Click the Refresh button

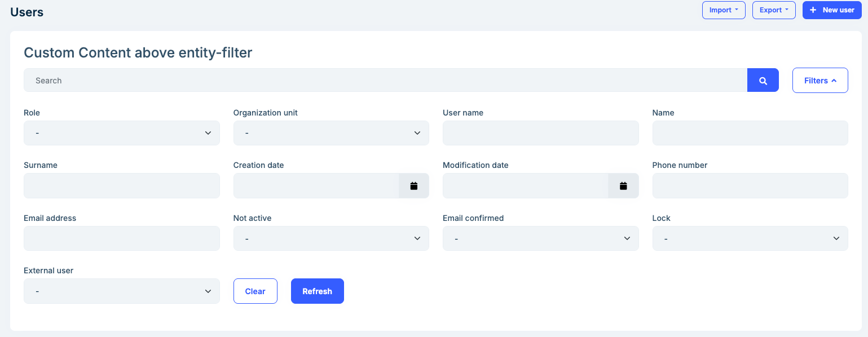317,291
